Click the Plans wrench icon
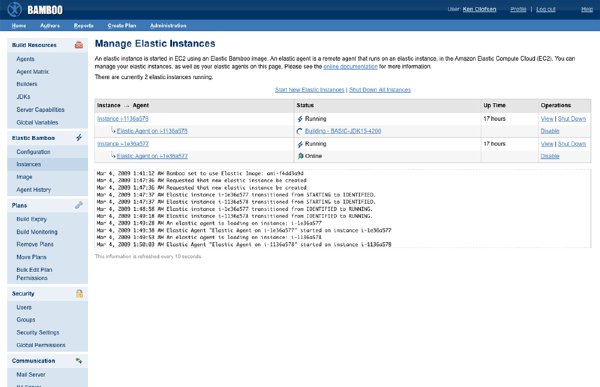Viewport: 600px width, 387px height. 79,205
